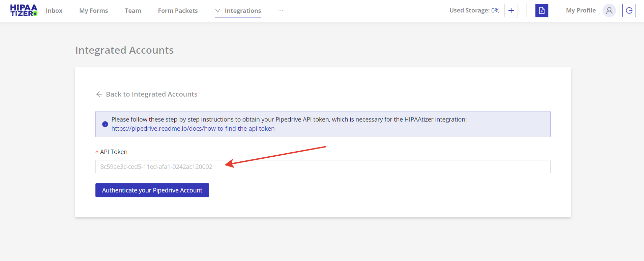644x261 pixels.
Task: Click the left arrow icon before Back
Action: pyautogui.click(x=99, y=94)
